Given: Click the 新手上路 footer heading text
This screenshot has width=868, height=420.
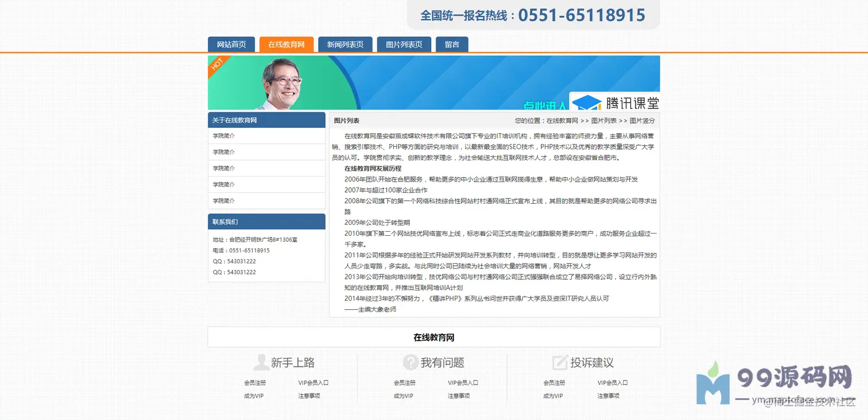Looking at the screenshot, I should (x=293, y=363).
